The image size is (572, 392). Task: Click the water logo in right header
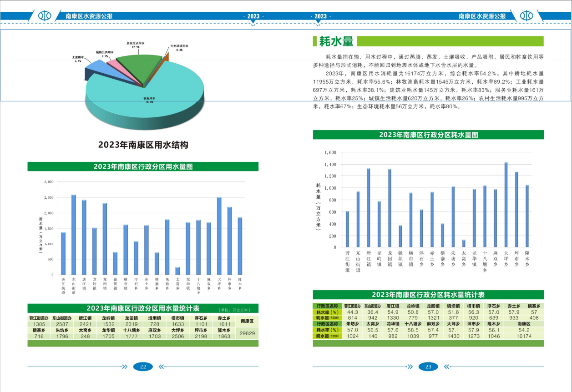coord(527,16)
